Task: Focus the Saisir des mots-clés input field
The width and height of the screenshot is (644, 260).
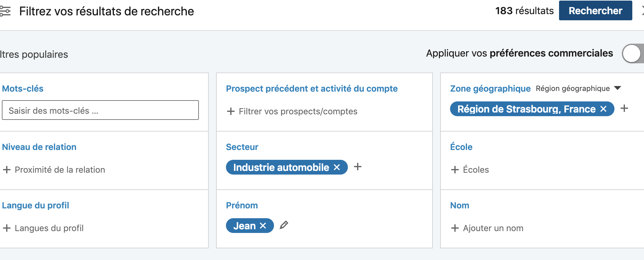Action: coord(100,110)
